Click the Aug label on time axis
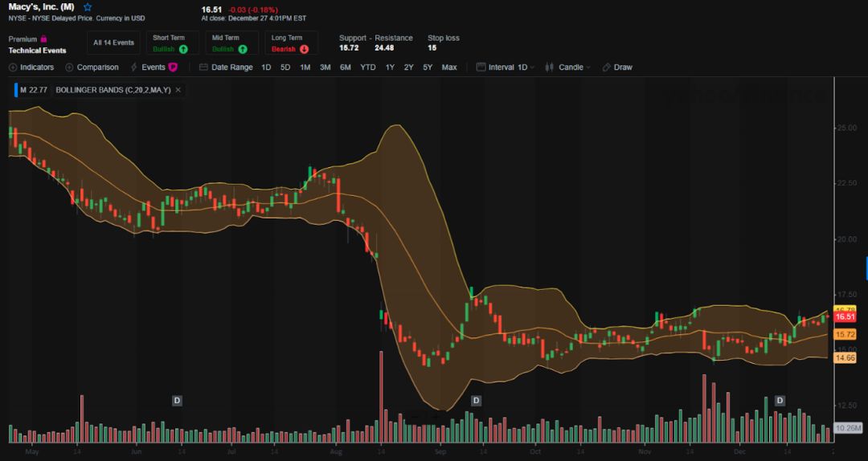 click(336, 451)
